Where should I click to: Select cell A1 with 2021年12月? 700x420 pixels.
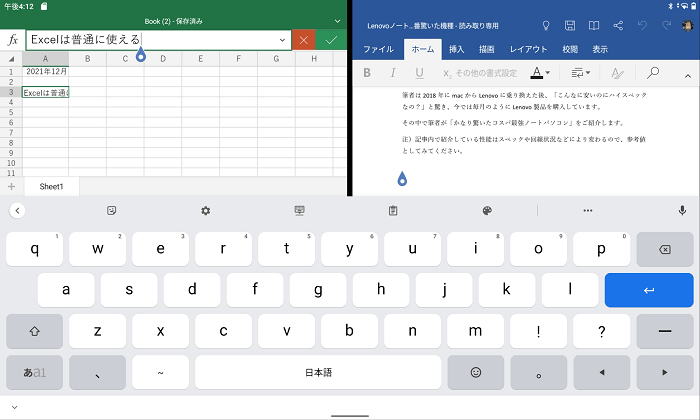[46, 71]
